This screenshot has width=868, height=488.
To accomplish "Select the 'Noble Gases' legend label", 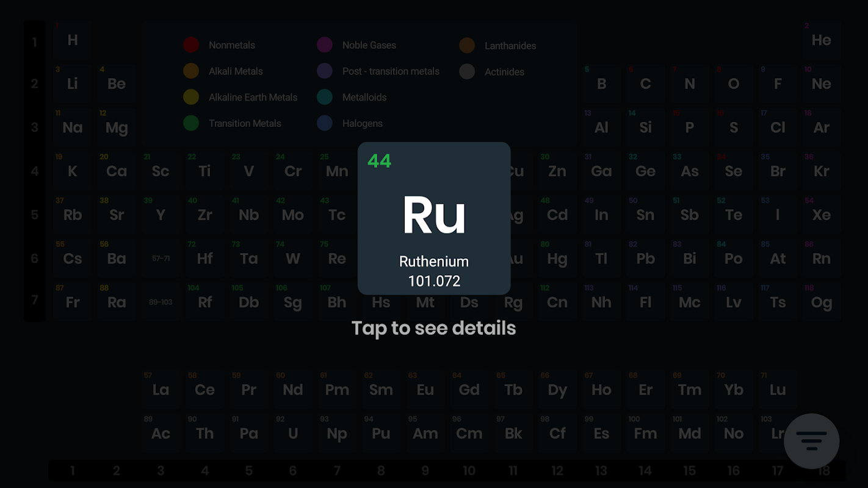I will coord(369,45).
